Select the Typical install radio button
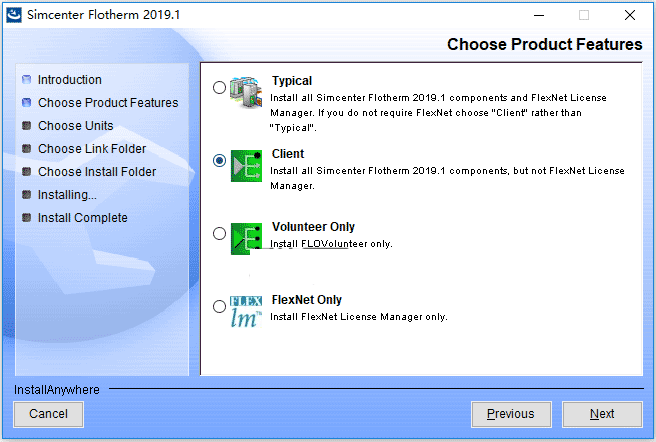Viewport: 656px width, 442px height. click(x=219, y=87)
